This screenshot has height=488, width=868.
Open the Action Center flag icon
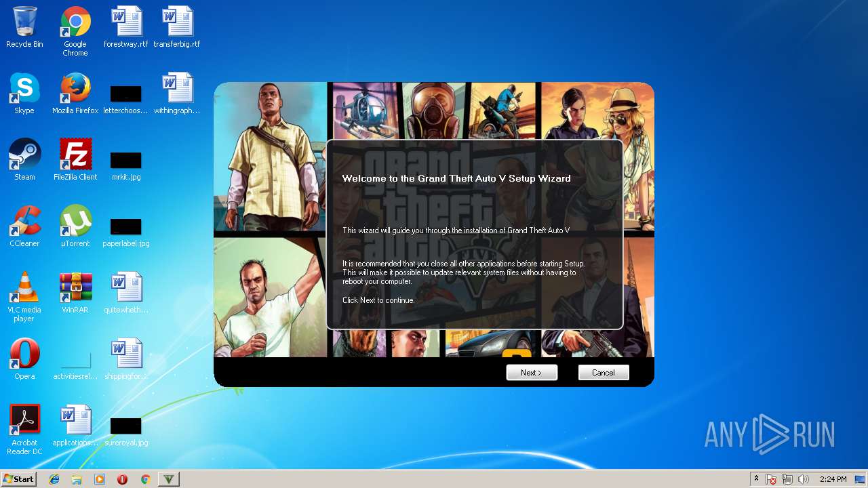[771, 479]
